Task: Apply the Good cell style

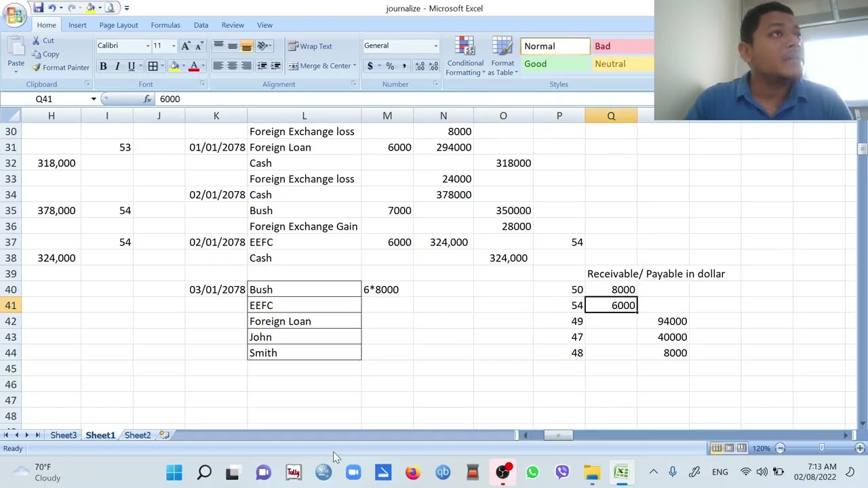Action: click(555, 64)
